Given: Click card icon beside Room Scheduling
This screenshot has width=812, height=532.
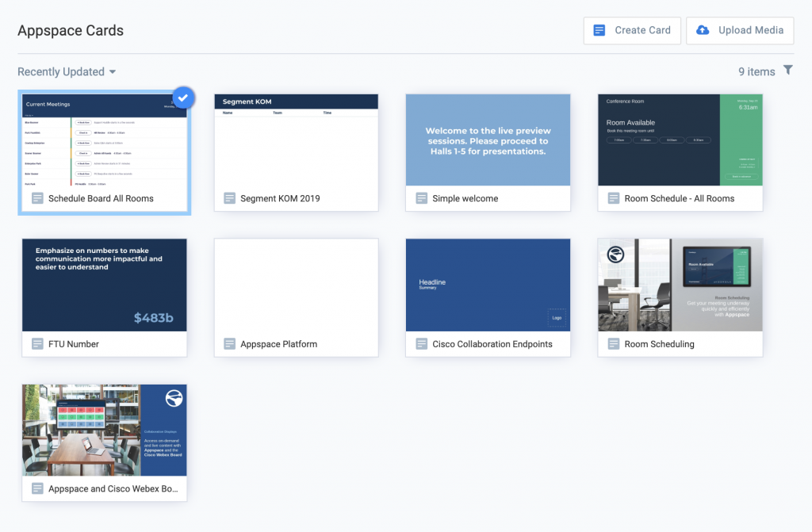Looking at the screenshot, I should click(614, 344).
